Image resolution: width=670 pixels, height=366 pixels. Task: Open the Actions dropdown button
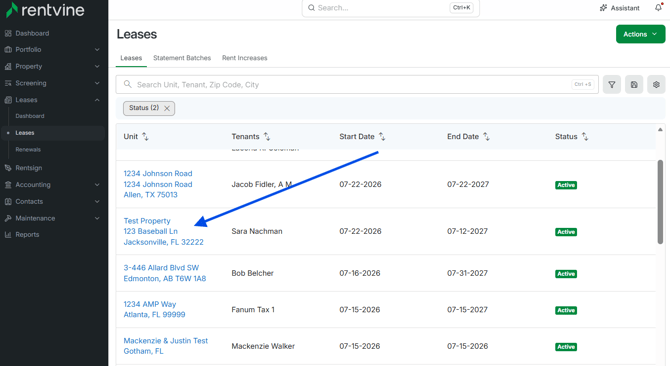(640, 34)
